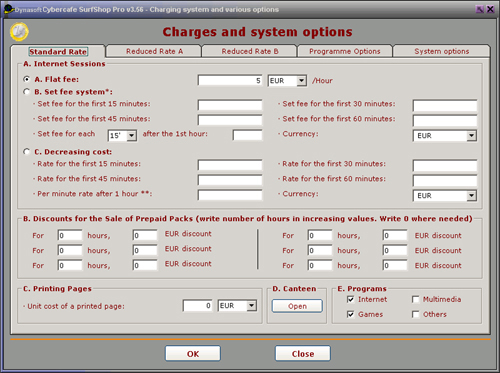The image size is (500, 373).
Task: Click the set fee first 45 minutes field
Action: 230,120
